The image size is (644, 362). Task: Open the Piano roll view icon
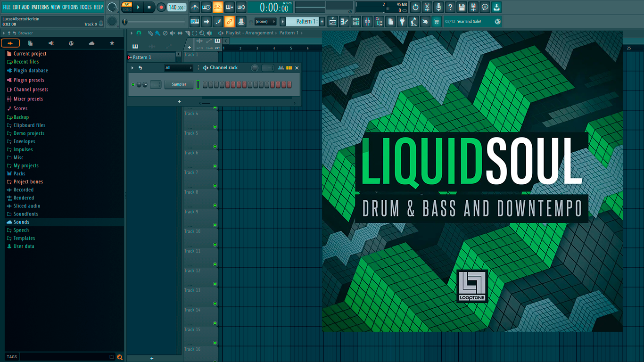click(x=344, y=21)
